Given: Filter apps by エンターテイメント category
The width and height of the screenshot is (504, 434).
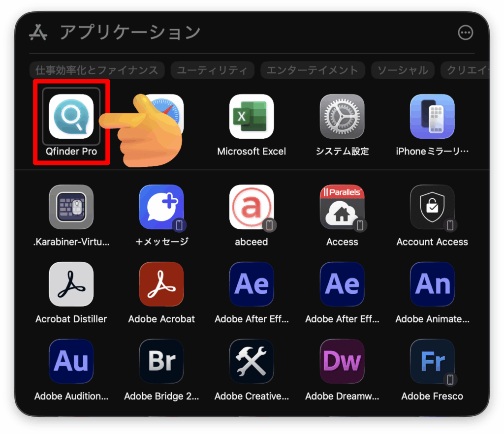Looking at the screenshot, I should [313, 70].
